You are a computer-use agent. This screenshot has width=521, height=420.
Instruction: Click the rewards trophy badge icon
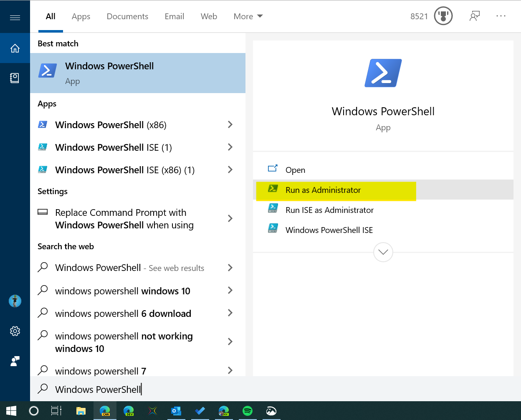point(443,16)
